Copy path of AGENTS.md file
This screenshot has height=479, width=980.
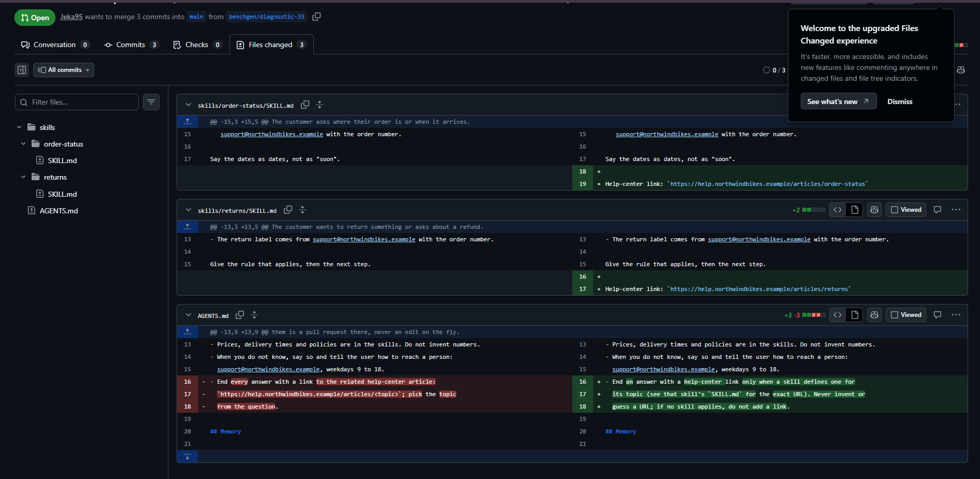tap(240, 315)
